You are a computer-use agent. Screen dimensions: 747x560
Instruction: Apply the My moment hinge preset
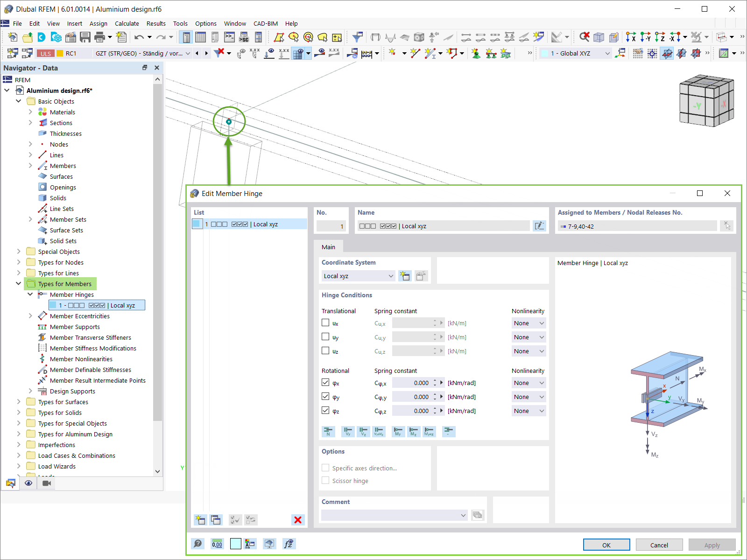coord(398,432)
